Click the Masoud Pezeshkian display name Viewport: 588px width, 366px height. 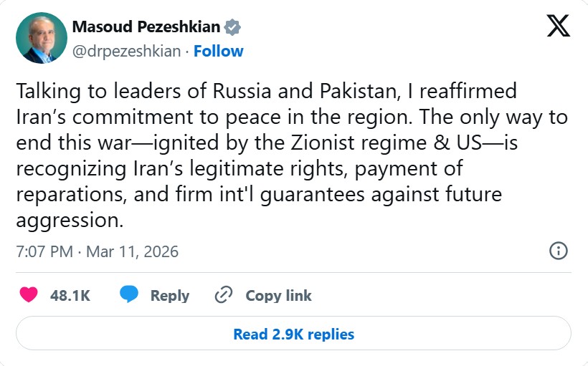146,28
